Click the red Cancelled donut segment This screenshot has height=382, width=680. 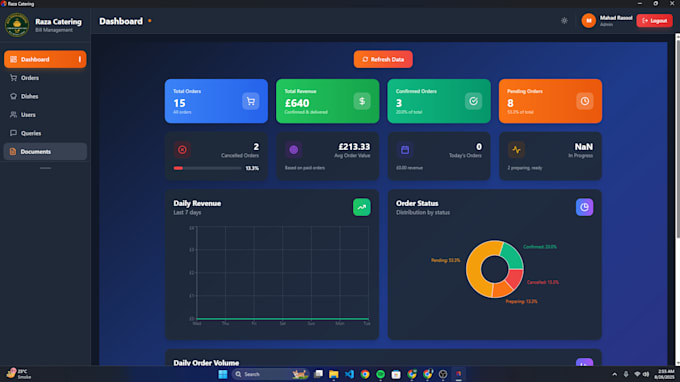(x=514, y=279)
